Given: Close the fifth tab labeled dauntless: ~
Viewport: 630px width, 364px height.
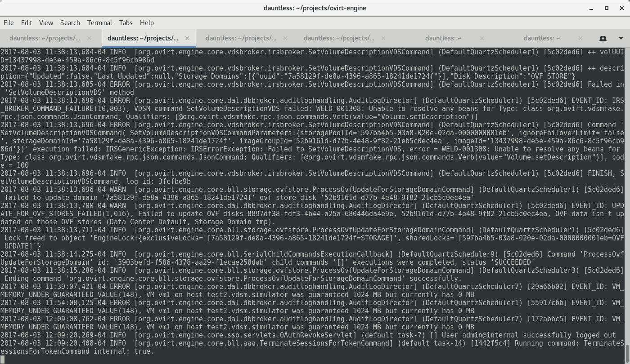Looking at the screenshot, I should point(482,38).
